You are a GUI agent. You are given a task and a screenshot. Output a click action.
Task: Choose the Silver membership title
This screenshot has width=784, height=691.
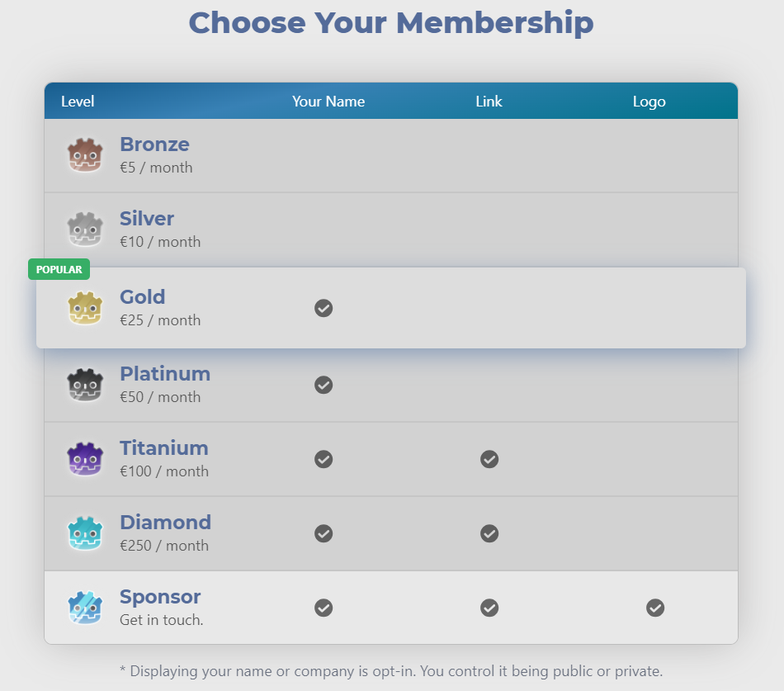click(147, 218)
